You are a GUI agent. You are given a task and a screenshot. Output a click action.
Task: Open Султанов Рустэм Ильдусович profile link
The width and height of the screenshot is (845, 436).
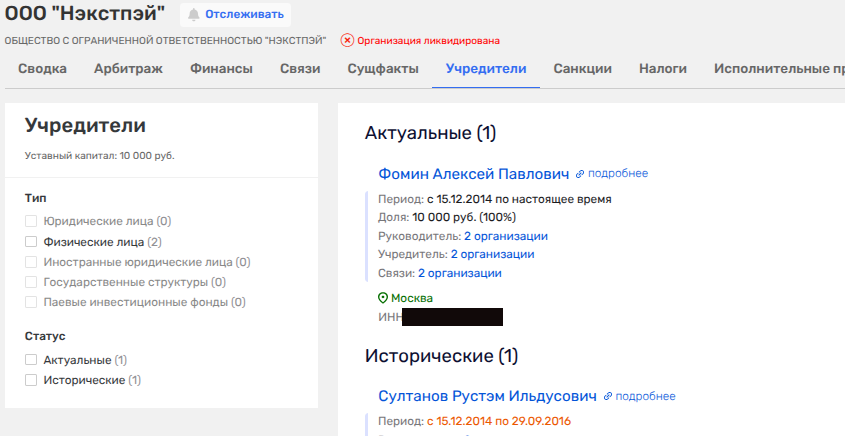pyautogui.click(x=487, y=397)
